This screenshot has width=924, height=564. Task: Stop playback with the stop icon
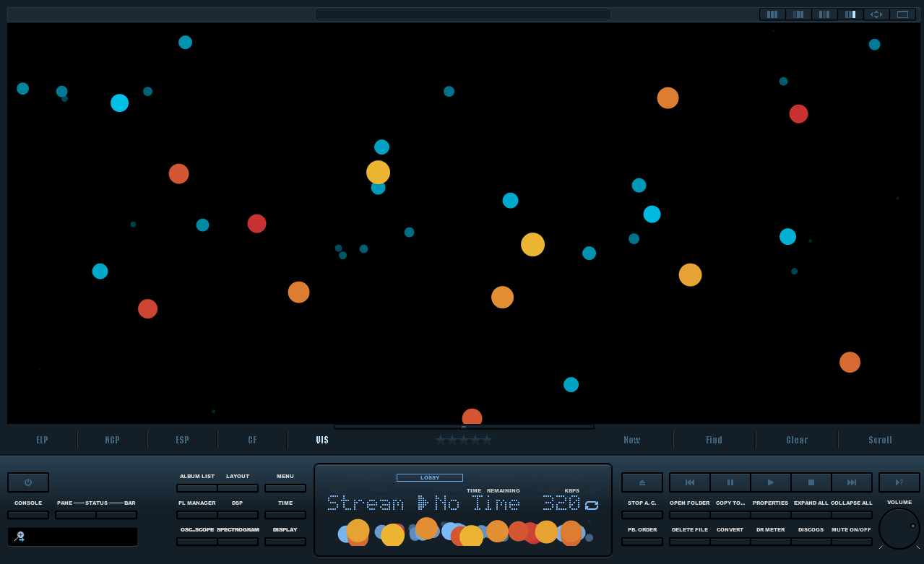[x=811, y=482]
